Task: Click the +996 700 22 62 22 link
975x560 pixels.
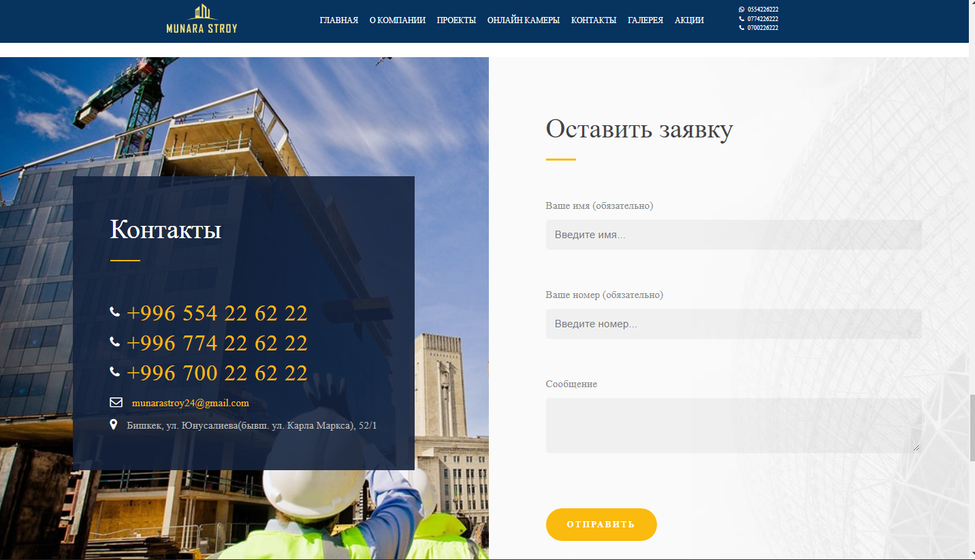Action: click(217, 373)
